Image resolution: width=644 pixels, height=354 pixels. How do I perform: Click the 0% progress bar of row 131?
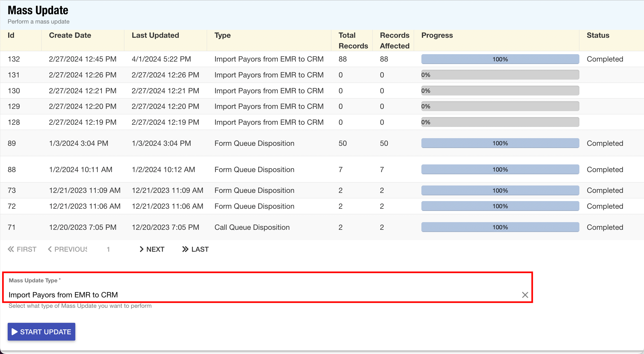pos(500,75)
